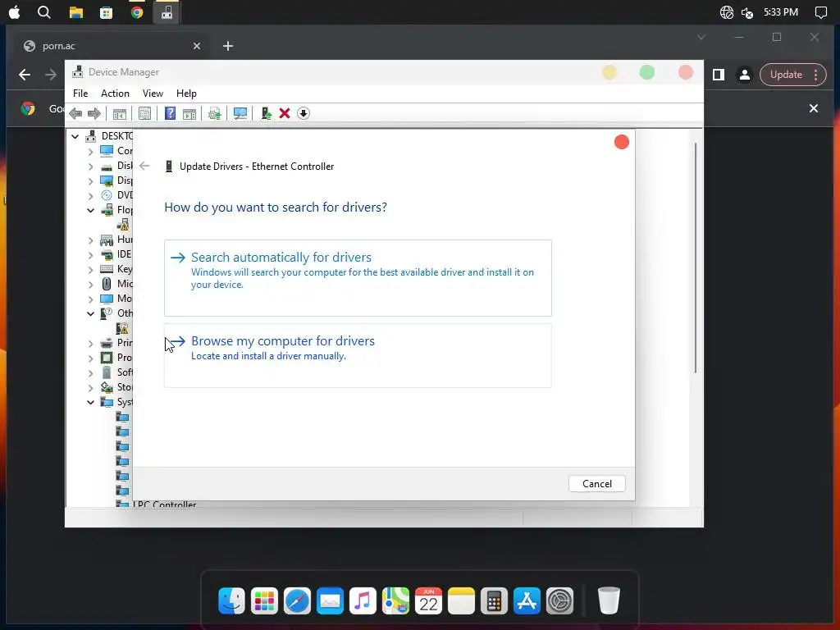Select the warning device under Other devices

point(123,328)
